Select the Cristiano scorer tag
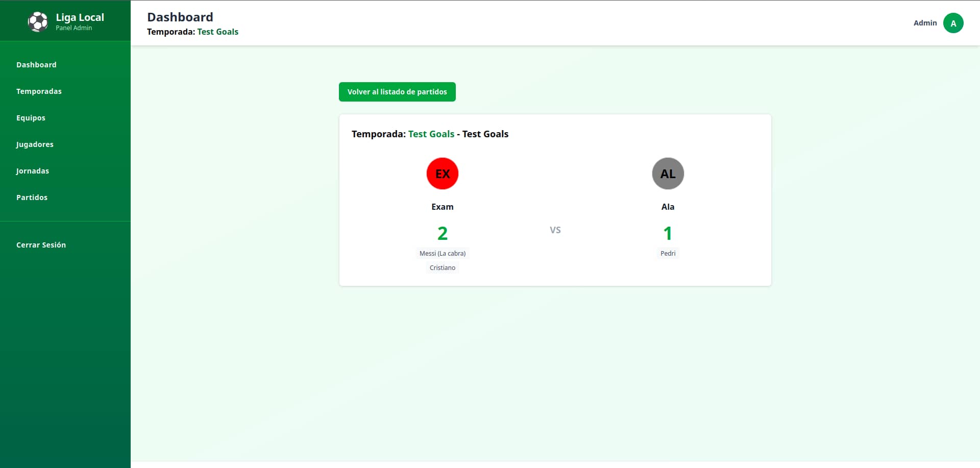 443,267
